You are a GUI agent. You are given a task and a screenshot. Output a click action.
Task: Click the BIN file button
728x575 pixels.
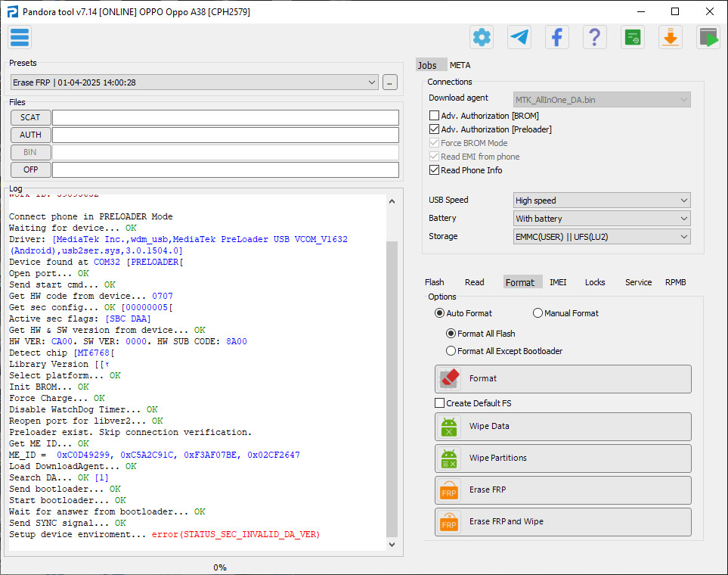tap(31, 153)
